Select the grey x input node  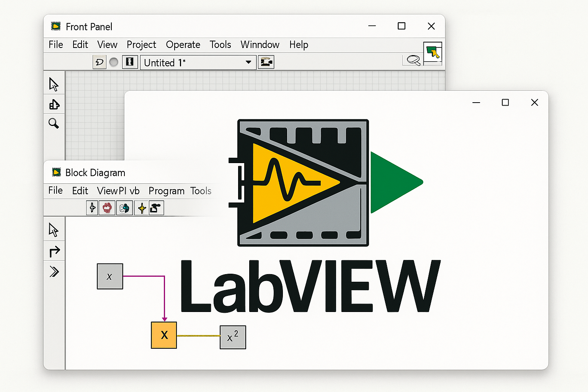[x=110, y=276]
